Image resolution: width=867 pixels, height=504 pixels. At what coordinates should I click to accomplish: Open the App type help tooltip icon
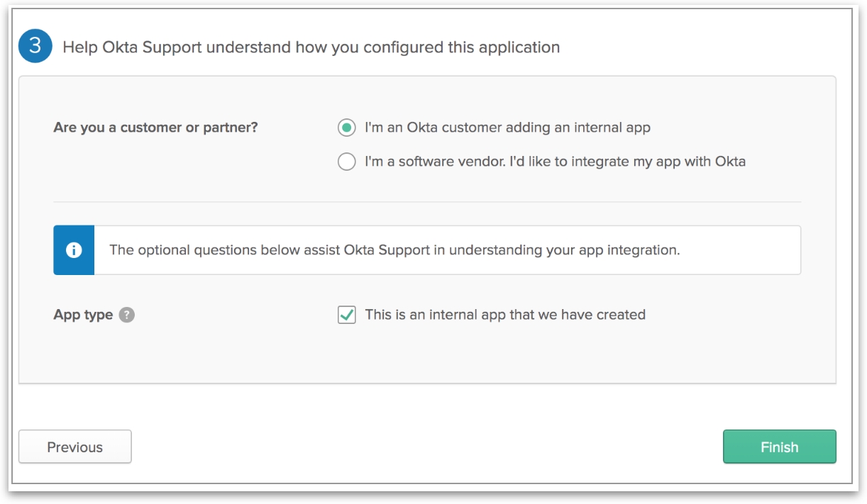pos(126,315)
